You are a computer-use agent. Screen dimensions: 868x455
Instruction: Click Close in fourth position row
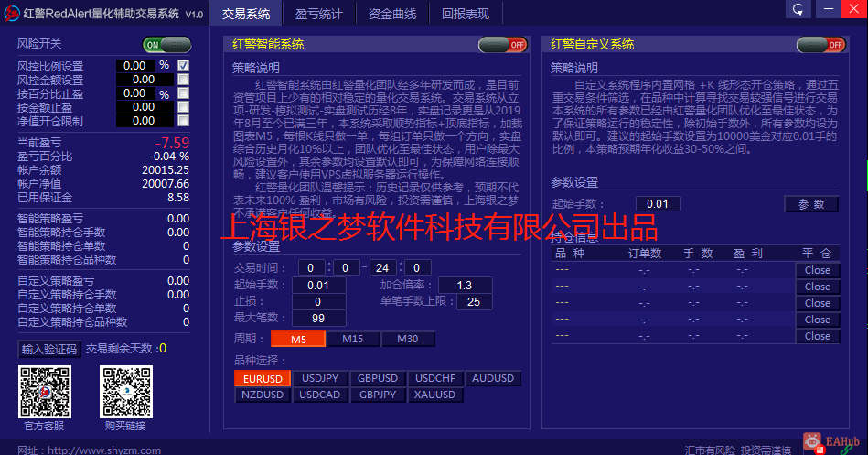pos(818,320)
